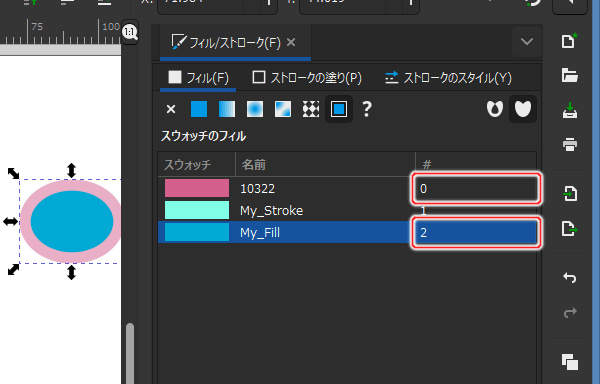The height and width of the screenshot is (384, 600).
Task: Click the Undo arrow icon
Action: [x=570, y=277]
